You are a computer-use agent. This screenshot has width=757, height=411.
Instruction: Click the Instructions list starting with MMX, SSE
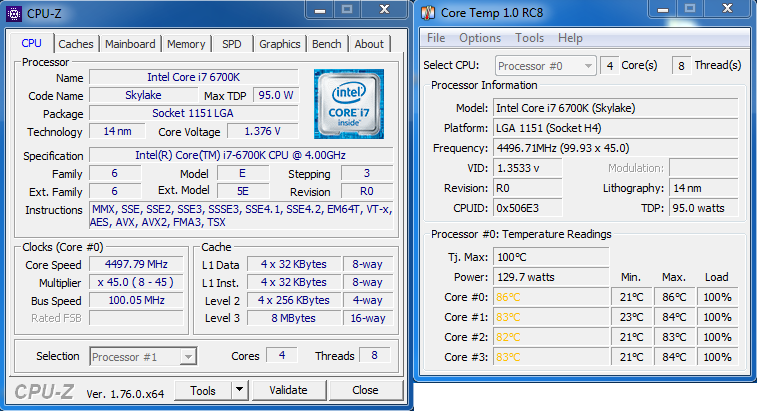pyautogui.click(x=241, y=216)
